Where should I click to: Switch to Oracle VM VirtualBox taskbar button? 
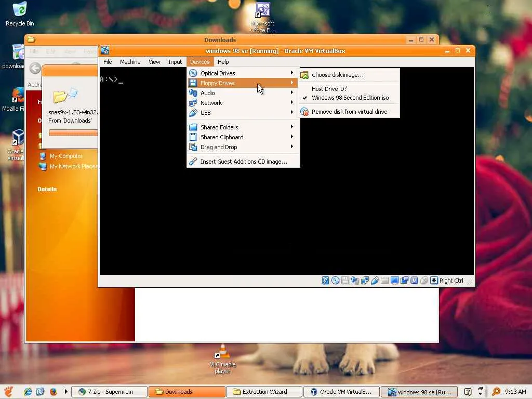click(342, 392)
